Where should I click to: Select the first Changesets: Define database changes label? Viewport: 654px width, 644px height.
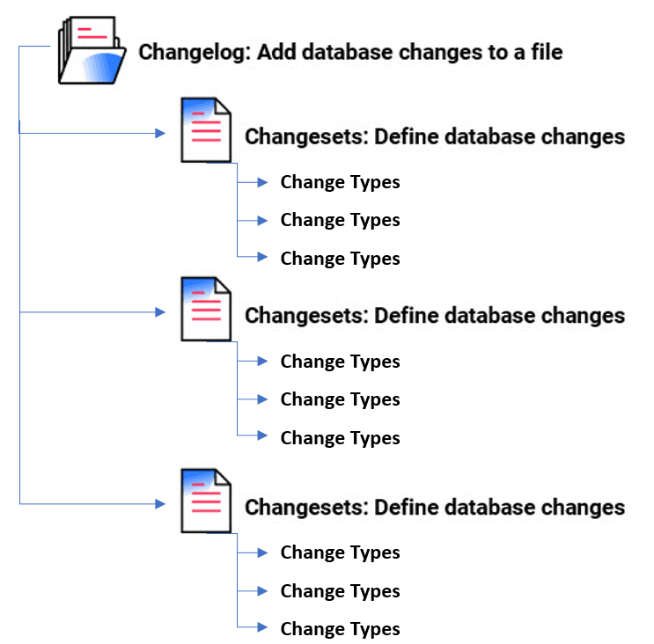[435, 136]
